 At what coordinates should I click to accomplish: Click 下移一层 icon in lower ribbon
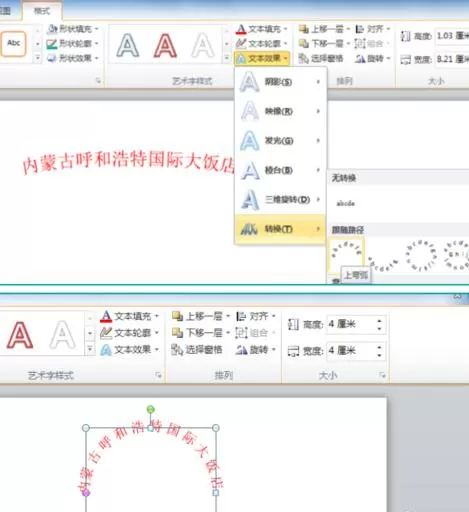[x=177, y=332]
